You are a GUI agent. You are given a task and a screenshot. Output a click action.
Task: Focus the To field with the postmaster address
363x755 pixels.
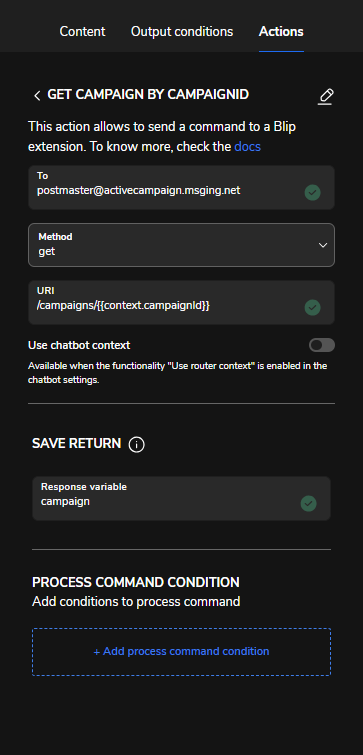pos(182,187)
